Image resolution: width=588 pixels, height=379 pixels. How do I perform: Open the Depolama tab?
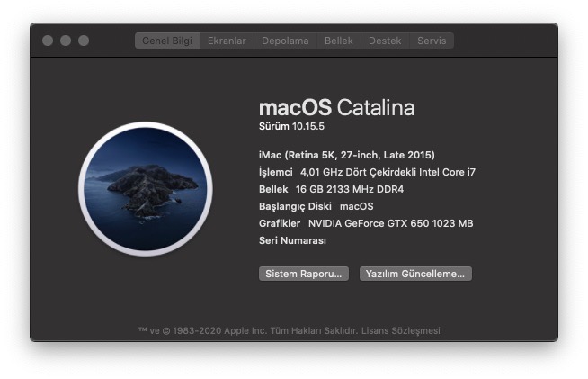[x=285, y=41]
